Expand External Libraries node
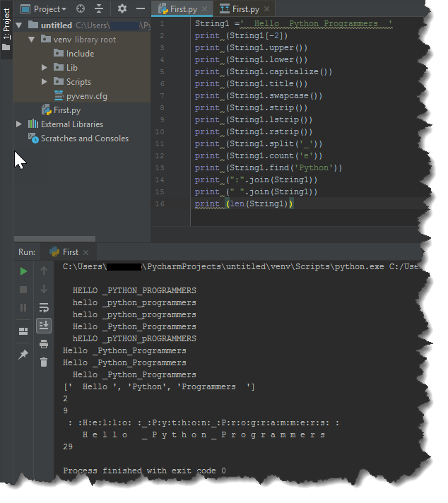This screenshot has width=448, height=503. [x=19, y=124]
